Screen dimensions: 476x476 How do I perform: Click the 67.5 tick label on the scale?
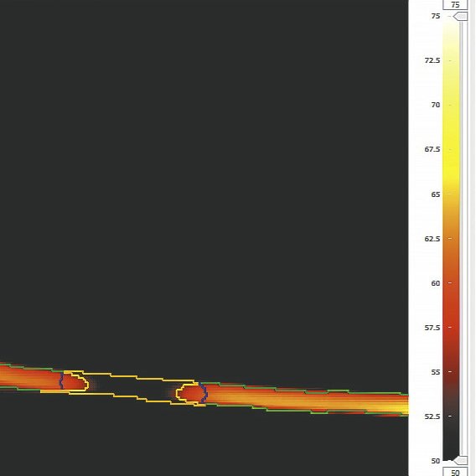pyautogui.click(x=432, y=149)
